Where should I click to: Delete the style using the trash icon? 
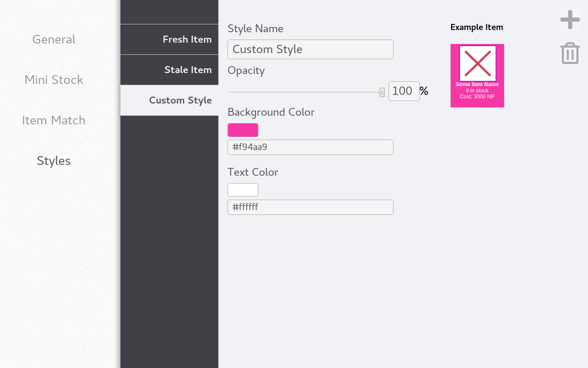point(570,53)
